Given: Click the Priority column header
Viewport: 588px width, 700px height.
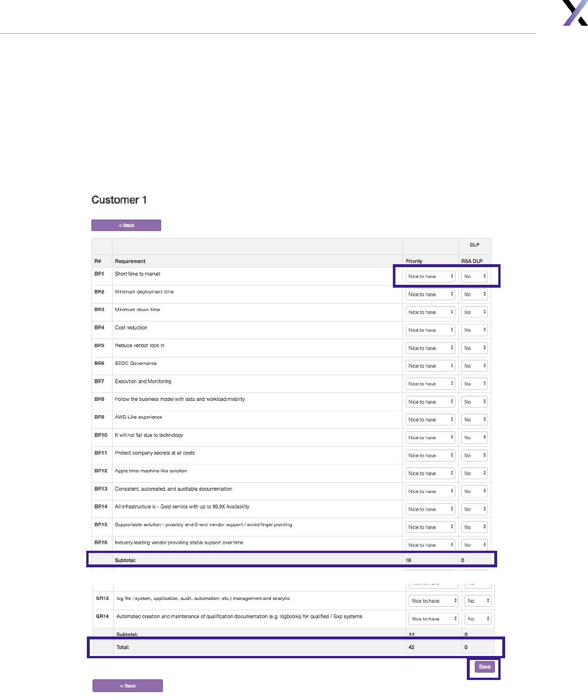Looking at the screenshot, I should (x=414, y=261).
